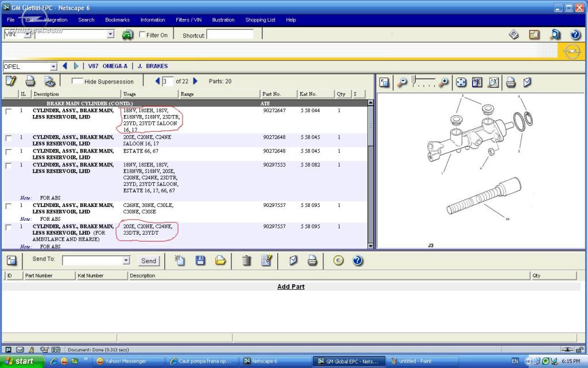Click the Add Part link
Viewport: 588px width, 368px height.
[291, 286]
